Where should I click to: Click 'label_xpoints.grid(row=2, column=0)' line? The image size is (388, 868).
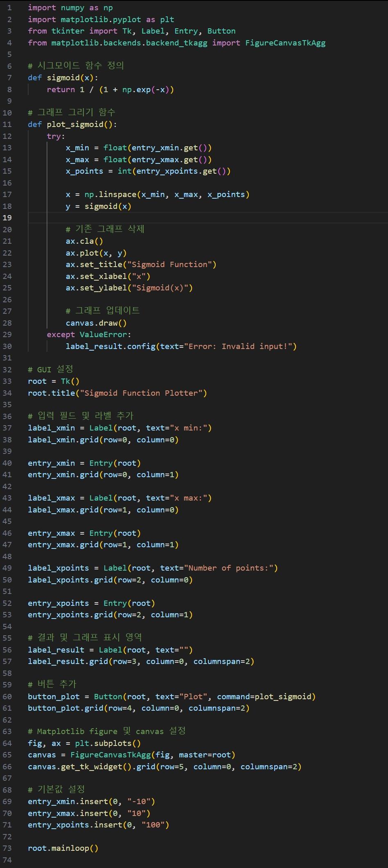111,580
